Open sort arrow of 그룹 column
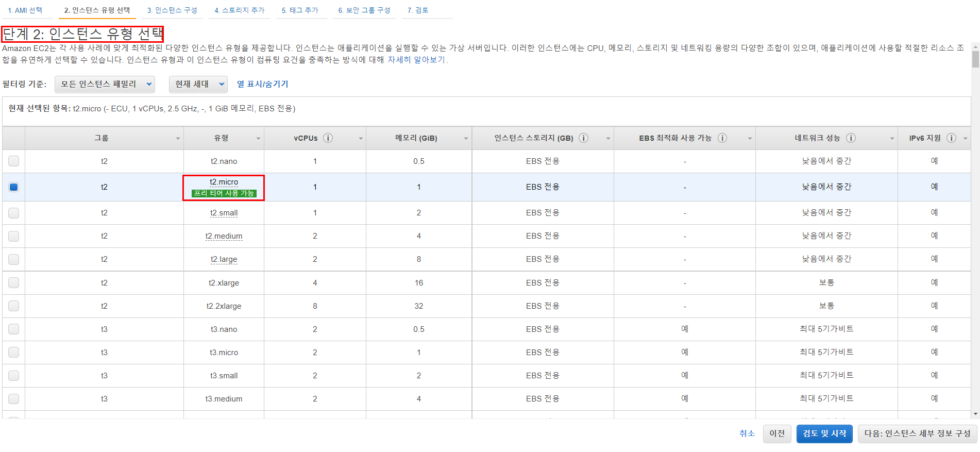 click(178, 139)
